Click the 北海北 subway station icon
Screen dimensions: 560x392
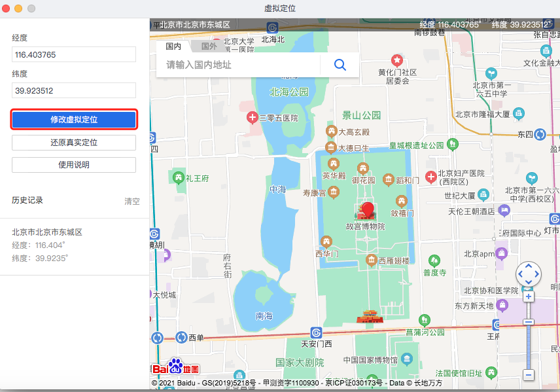click(x=273, y=27)
